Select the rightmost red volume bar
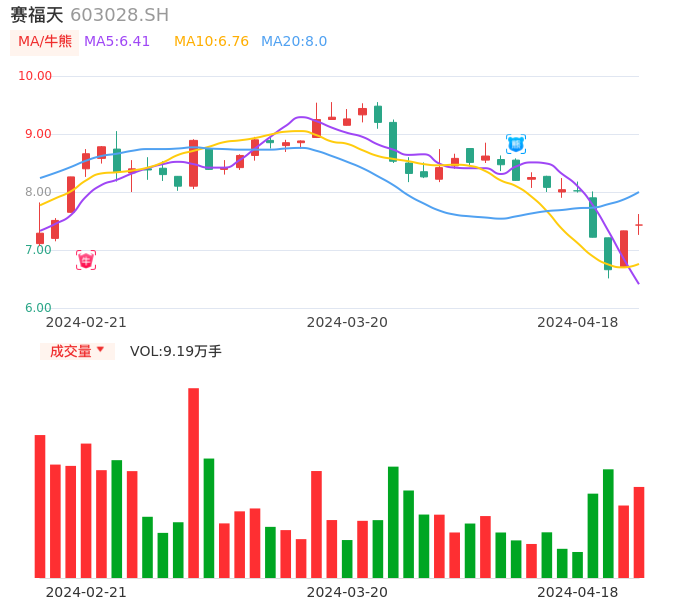Viewport: 686px width, 606px height. click(638, 532)
